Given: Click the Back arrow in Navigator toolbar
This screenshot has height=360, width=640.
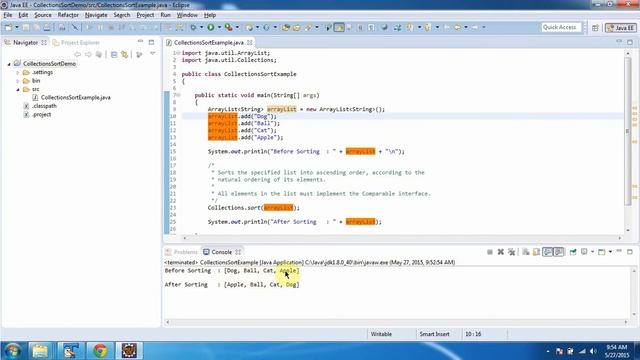Looking at the screenshot, I should (x=77, y=54).
